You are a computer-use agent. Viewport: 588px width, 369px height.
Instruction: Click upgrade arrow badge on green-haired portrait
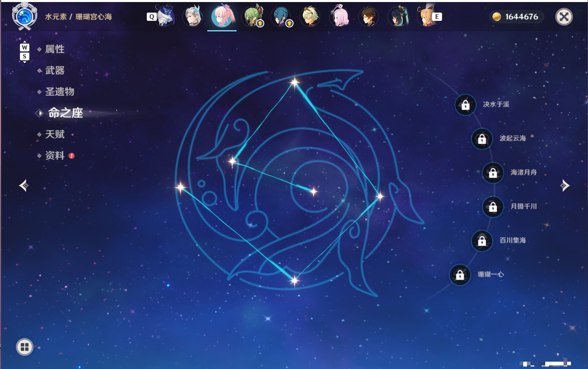260,24
